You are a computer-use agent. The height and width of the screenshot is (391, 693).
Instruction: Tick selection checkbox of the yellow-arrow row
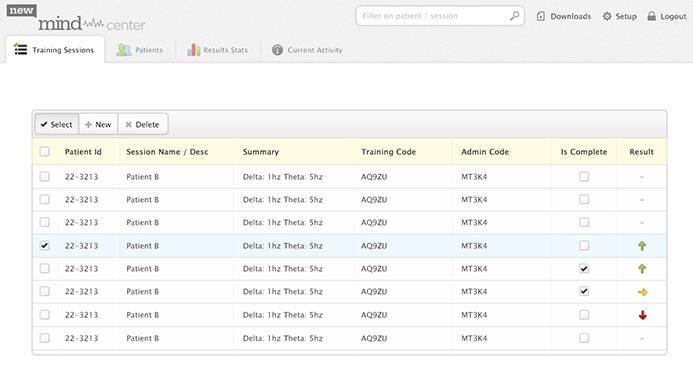[45, 292]
